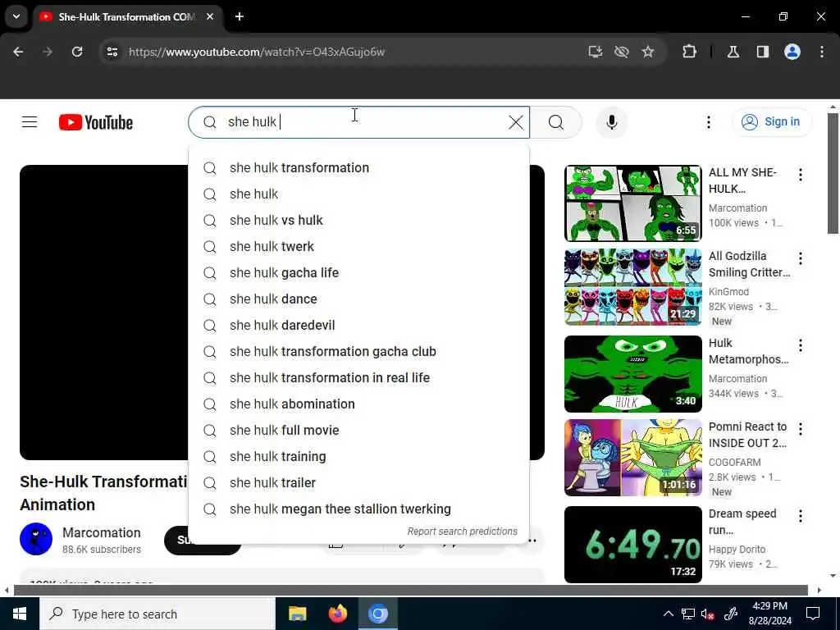Open the YouTube guide hamburger menu
This screenshot has width=840, height=630.
point(30,122)
